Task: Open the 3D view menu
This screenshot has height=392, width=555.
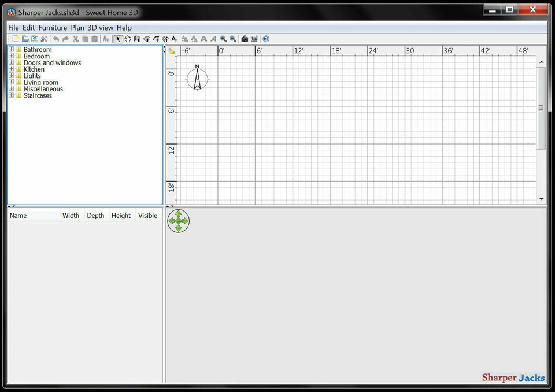Action: click(x=101, y=27)
